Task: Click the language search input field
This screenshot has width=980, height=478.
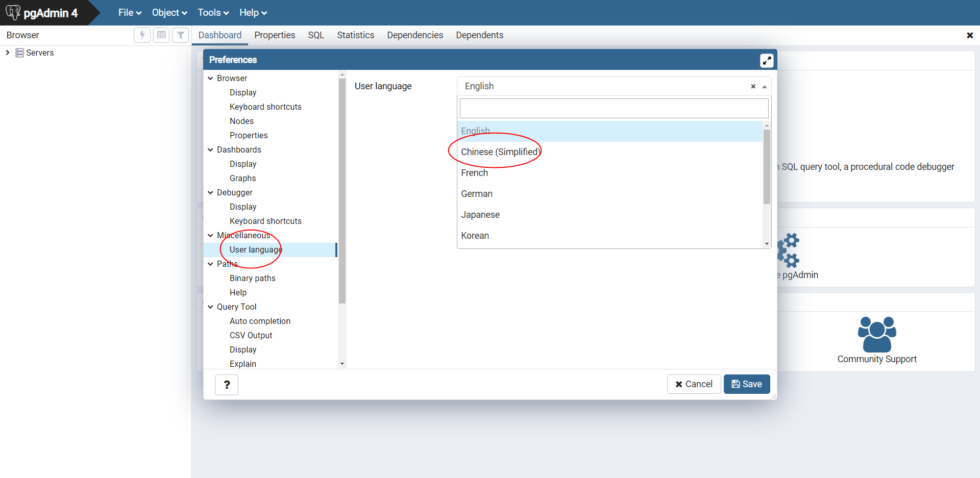Action: click(x=614, y=108)
